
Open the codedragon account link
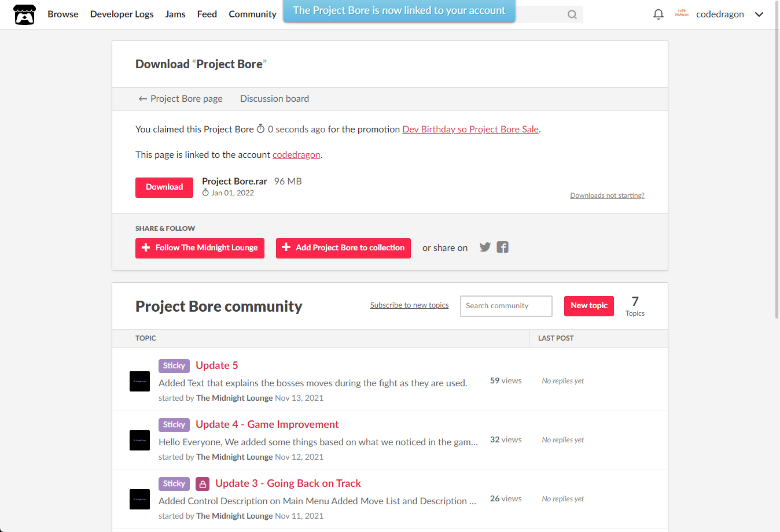coord(296,155)
